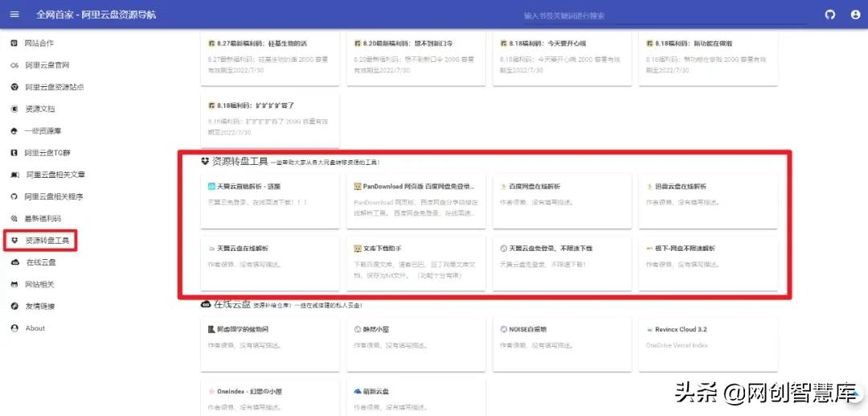Open the 8.20最新福利码 card
Screen dimensions: 868x416
click(416, 58)
